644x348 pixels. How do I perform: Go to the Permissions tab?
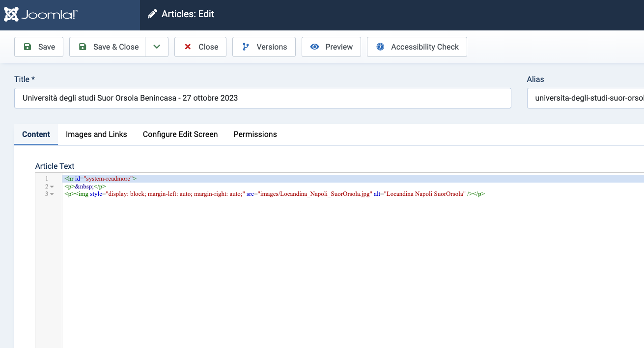(255, 134)
